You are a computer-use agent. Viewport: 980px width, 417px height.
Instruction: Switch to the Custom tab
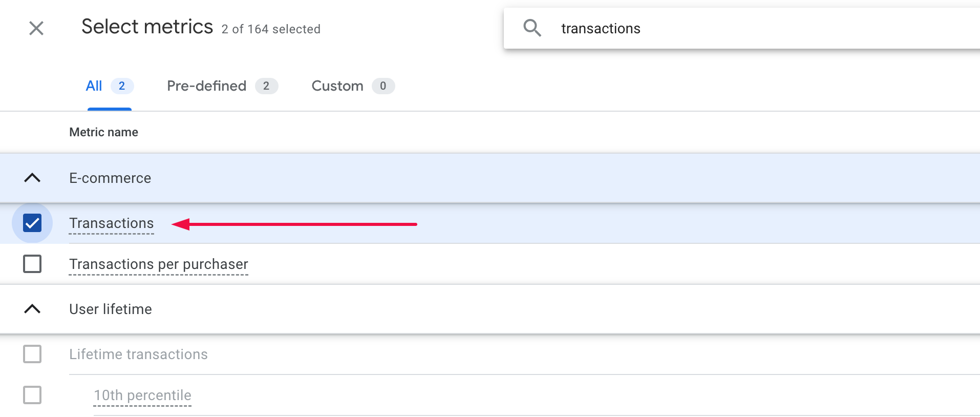(337, 86)
